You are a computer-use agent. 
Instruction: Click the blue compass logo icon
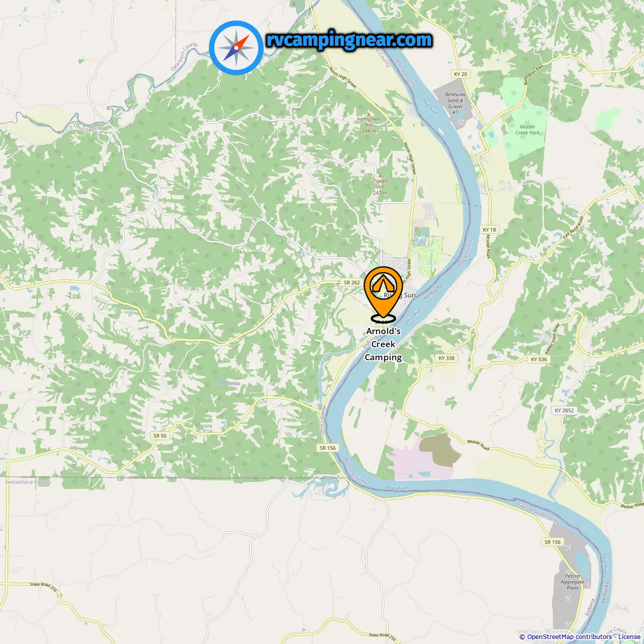236,48
